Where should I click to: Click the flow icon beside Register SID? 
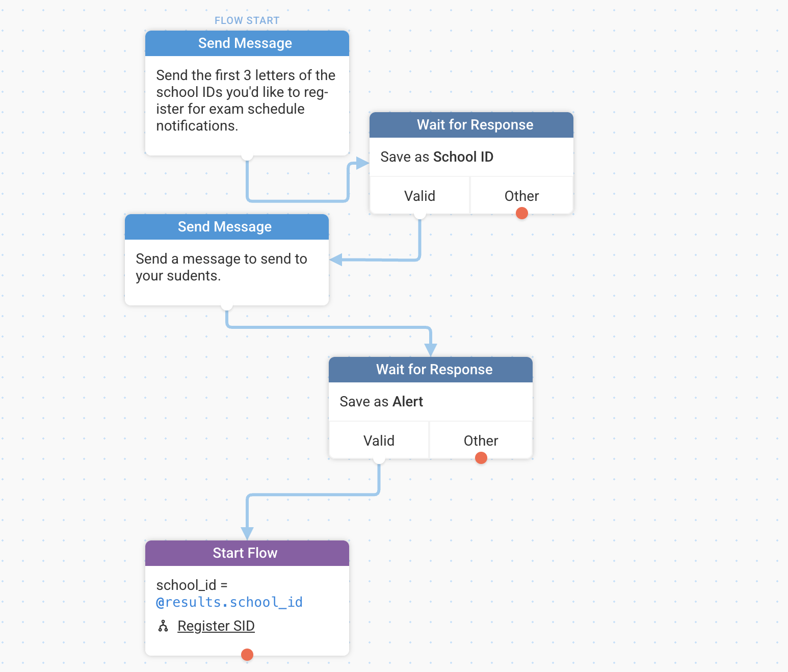point(163,626)
